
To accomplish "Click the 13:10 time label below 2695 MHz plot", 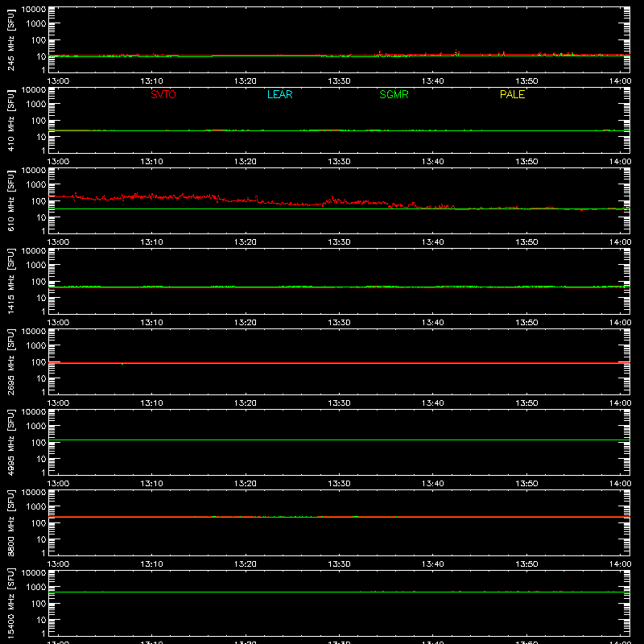I will [151, 403].
